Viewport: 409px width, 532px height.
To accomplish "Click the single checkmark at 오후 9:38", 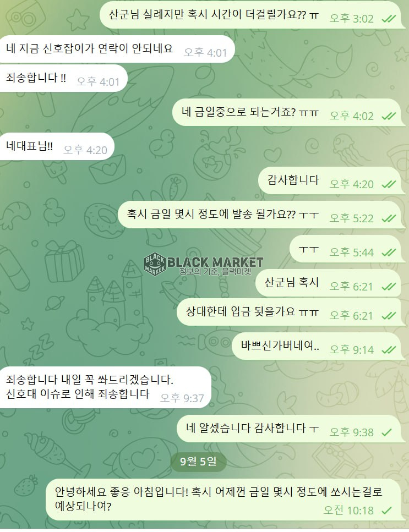I will tap(386, 432).
